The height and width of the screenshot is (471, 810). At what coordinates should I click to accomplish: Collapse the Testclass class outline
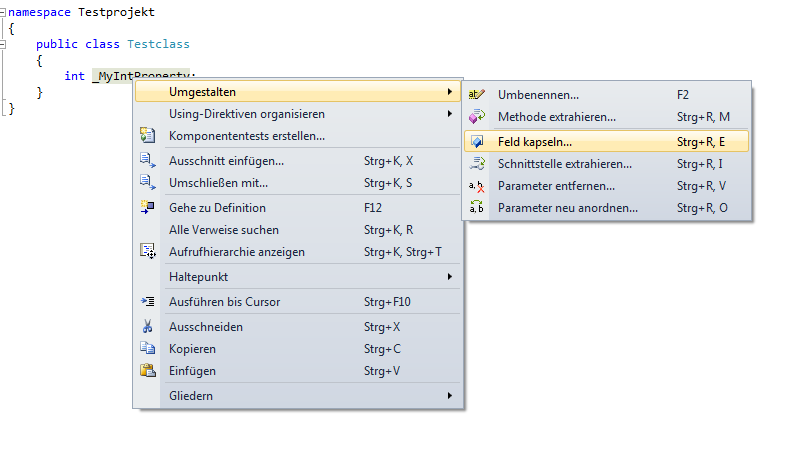tap(4, 45)
